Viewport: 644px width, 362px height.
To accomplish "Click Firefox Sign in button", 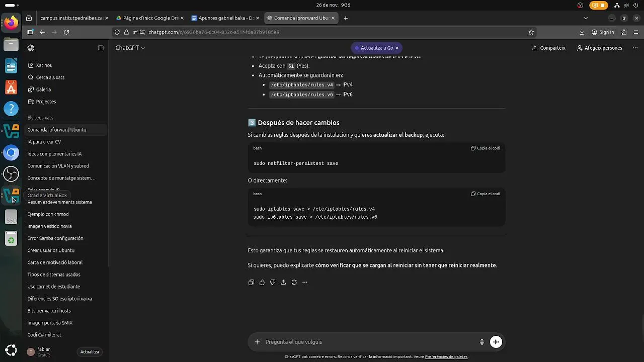I will [603, 32].
